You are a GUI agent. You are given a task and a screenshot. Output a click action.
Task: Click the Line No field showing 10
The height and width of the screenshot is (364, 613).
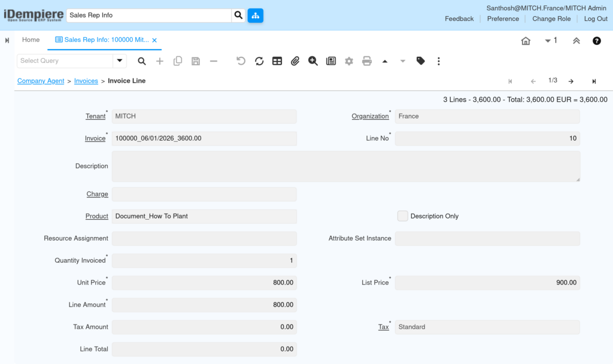pyautogui.click(x=487, y=138)
